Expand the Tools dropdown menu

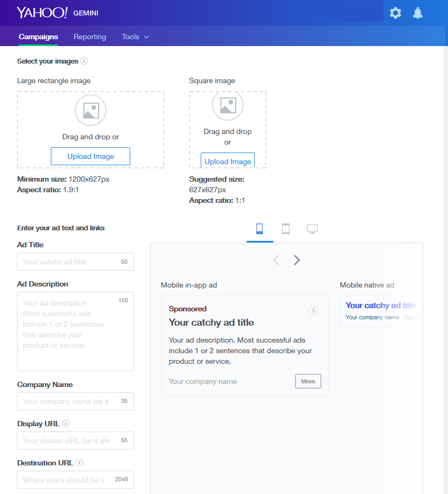(x=135, y=37)
